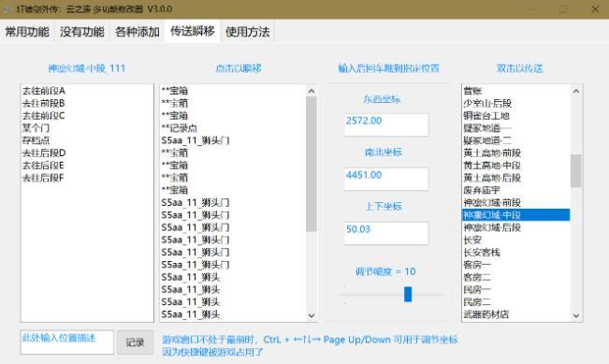The width and height of the screenshot is (609, 364).
Task: Select 去往前段C in the left list
Action: (87, 116)
